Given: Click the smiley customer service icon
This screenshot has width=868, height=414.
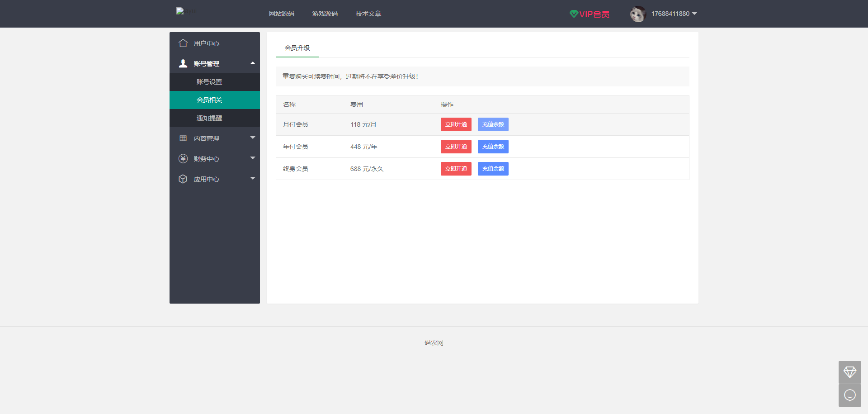Looking at the screenshot, I should coord(849,395).
